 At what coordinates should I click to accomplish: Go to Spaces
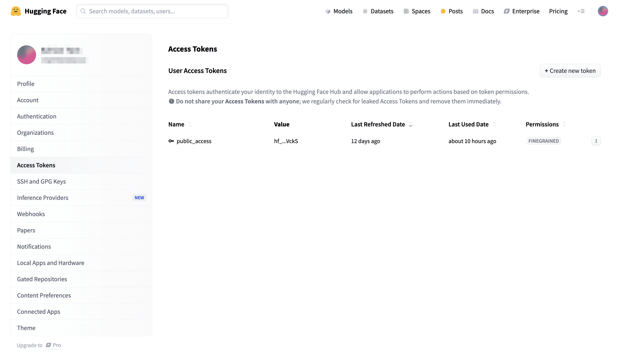[417, 11]
